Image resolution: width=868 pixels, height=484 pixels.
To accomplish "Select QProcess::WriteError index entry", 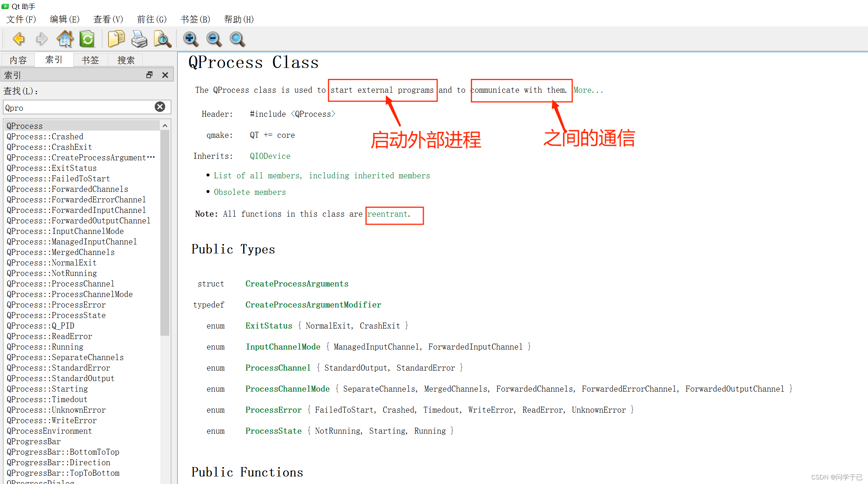I will click(82, 421).
